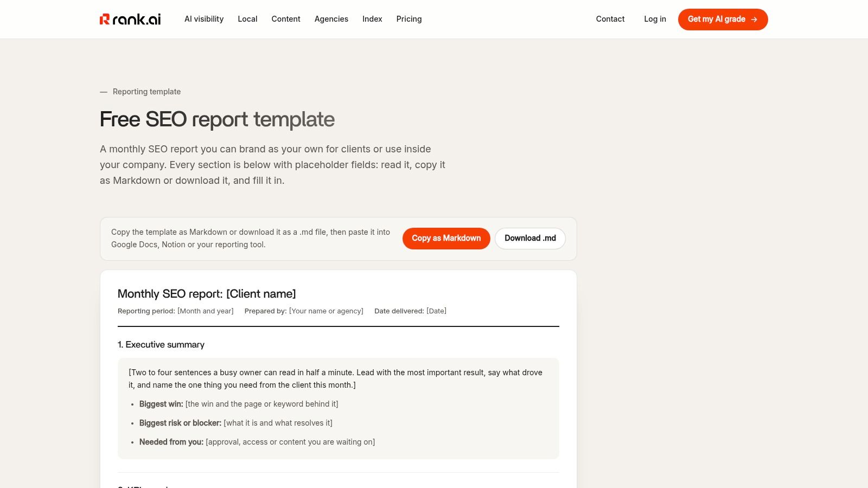The width and height of the screenshot is (868, 488).
Task: Download the .md file
Action: (x=530, y=239)
